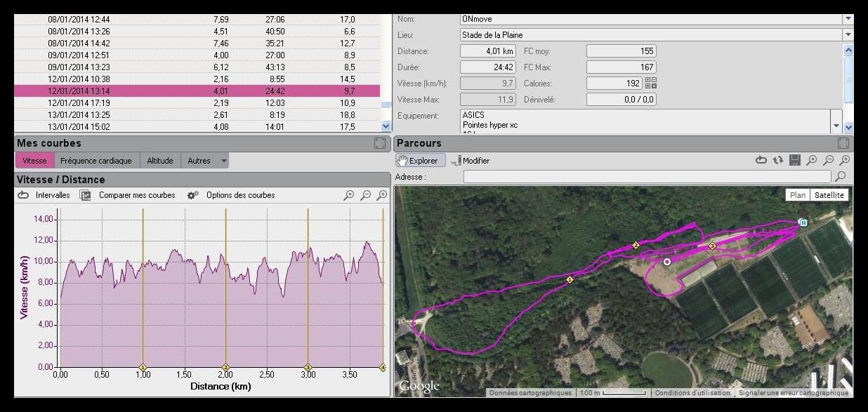This screenshot has width=868, height=412.
Task: Click the Intervalles loop icon
Action: coord(24,195)
